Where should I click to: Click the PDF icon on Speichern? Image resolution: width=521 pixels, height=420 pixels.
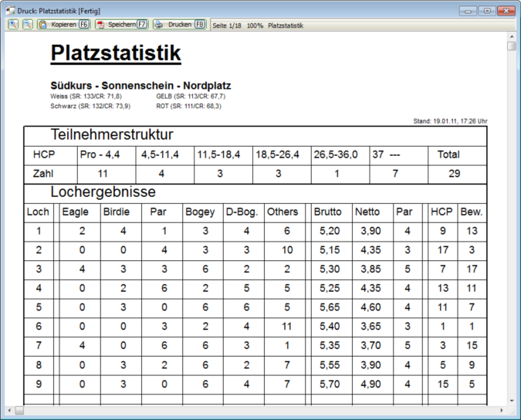[x=100, y=25]
